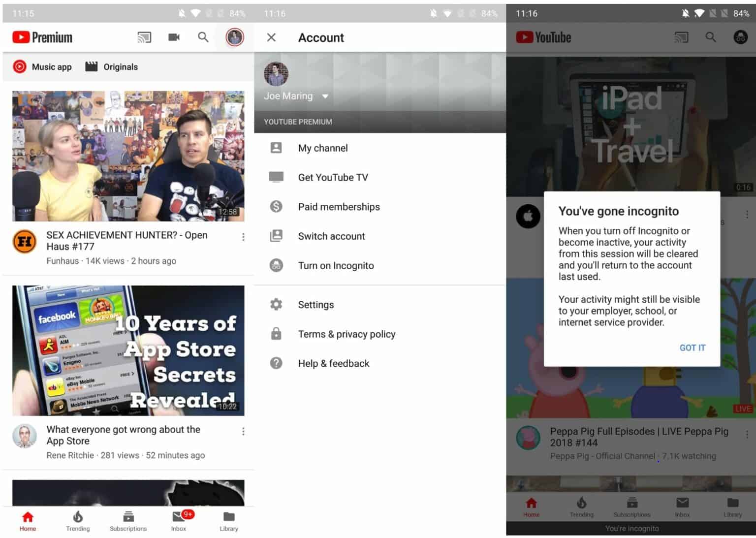Click the privacy padlock icon
756x538 pixels.
tap(276, 334)
